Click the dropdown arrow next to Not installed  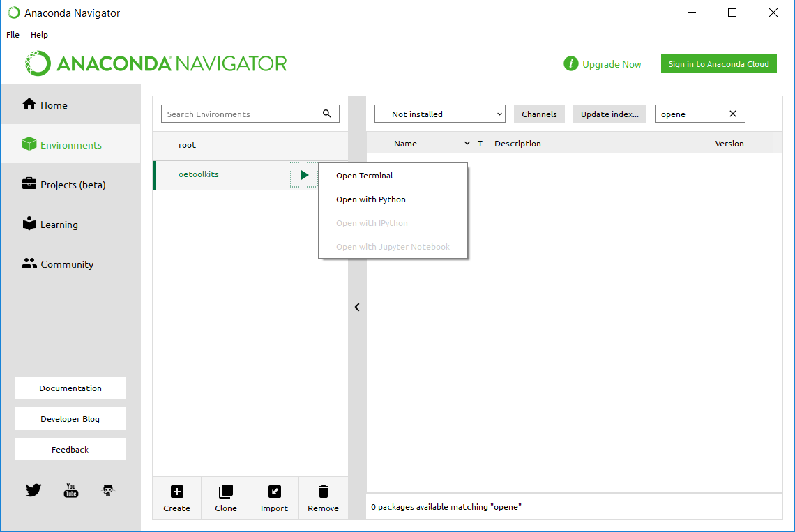[x=499, y=114]
